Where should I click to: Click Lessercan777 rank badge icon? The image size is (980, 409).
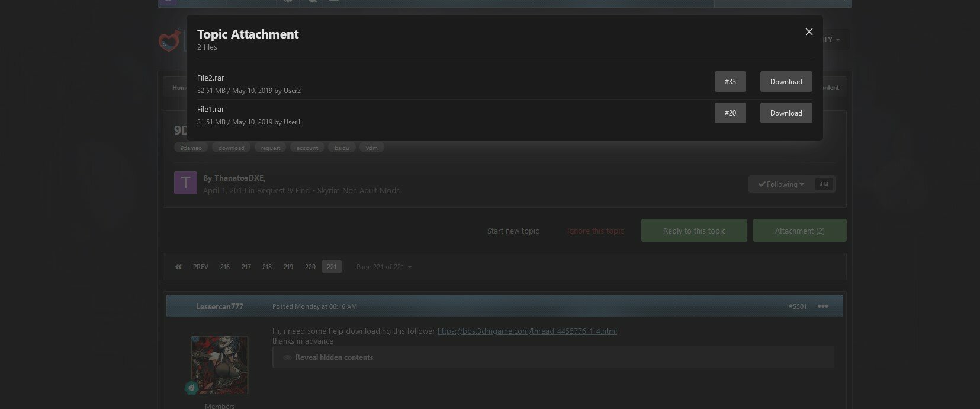(x=191, y=388)
